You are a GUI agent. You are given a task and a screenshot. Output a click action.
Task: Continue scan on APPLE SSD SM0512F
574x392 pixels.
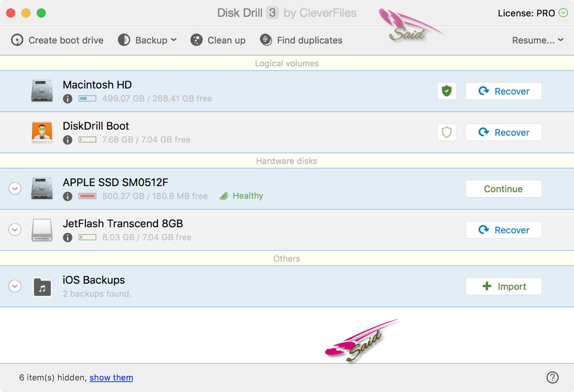coord(503,189)
